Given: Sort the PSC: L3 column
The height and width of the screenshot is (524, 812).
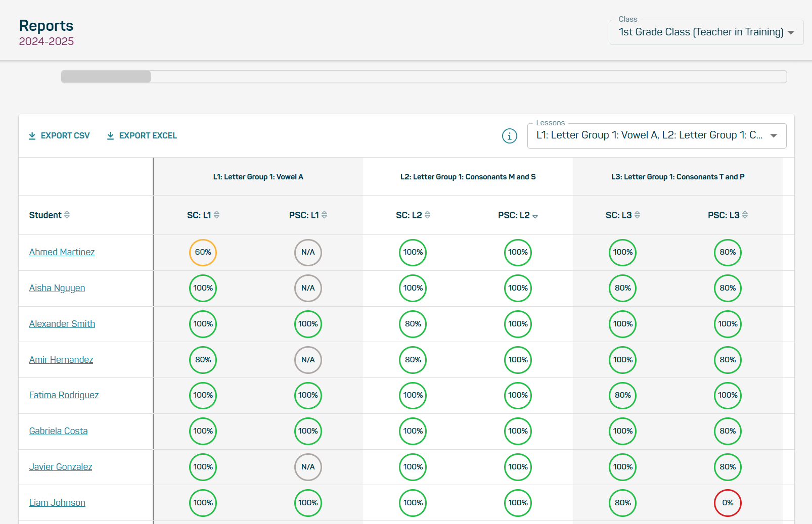Looking at the screenshot, I should coord(745,215).
